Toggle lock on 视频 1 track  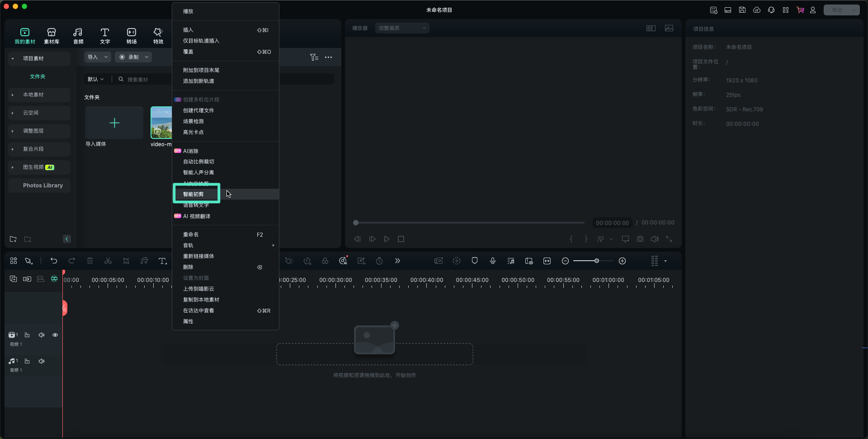click(27, 335)
